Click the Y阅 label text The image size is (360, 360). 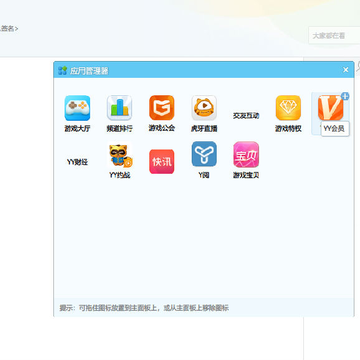[204, 175]
